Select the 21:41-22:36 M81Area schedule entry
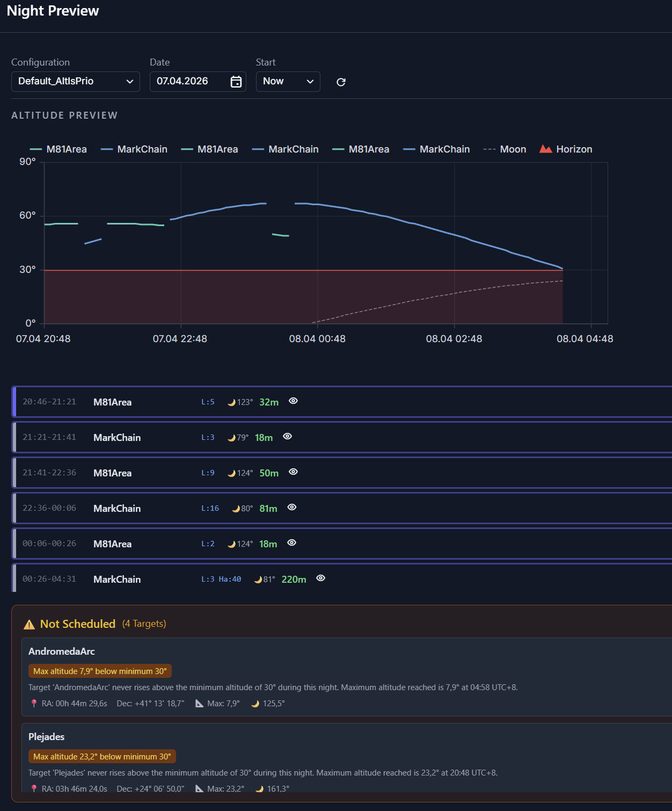672x811 pixels. [112, 473]
